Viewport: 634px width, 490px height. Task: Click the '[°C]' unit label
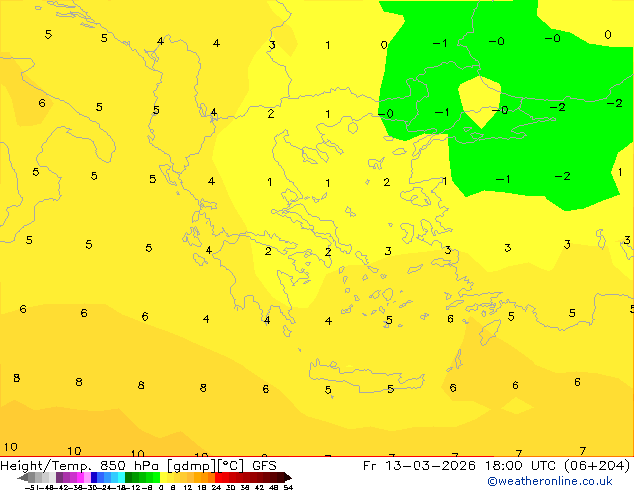tap(230, 466)
